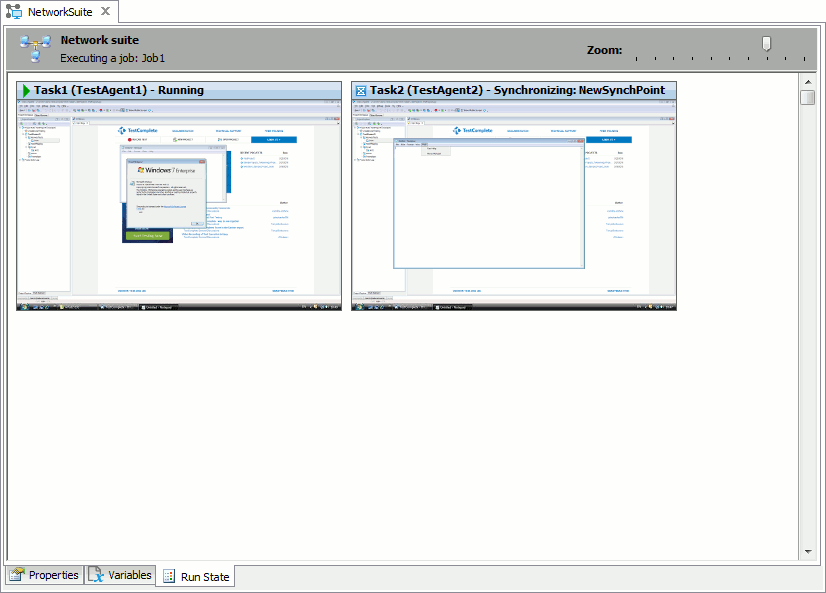Click the Properties tab icon
This screenshot has height=593, width=826.
point(17,575)
